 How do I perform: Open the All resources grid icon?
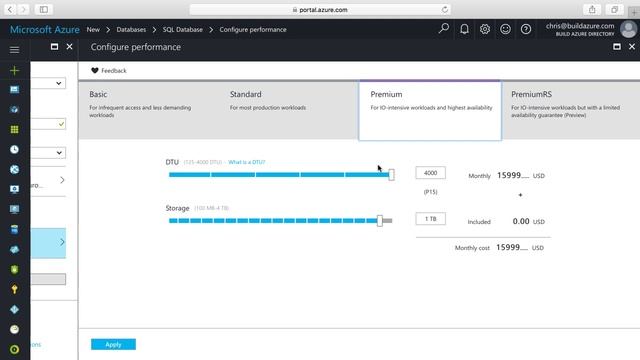pos(14,129)
